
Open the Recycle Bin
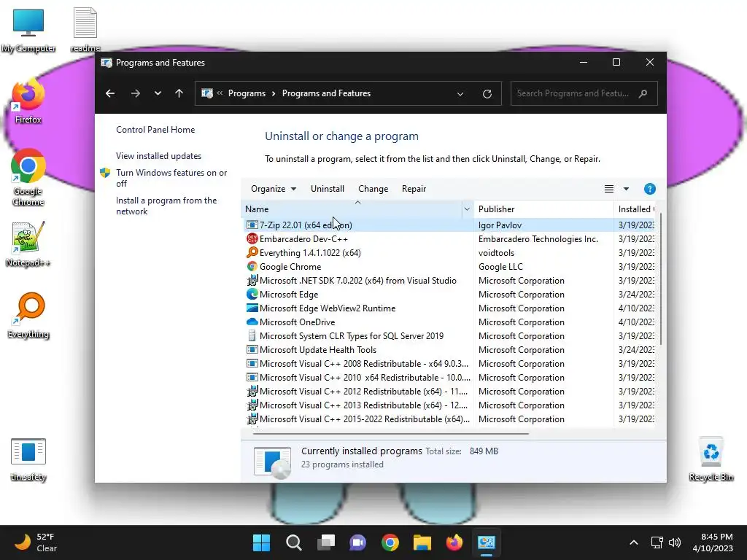(x=711, y=459)
